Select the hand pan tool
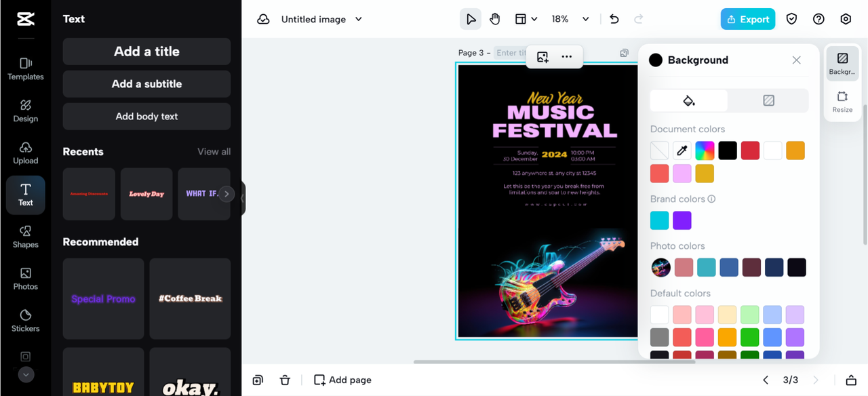 pyautogui.click(x=495, y=19)
